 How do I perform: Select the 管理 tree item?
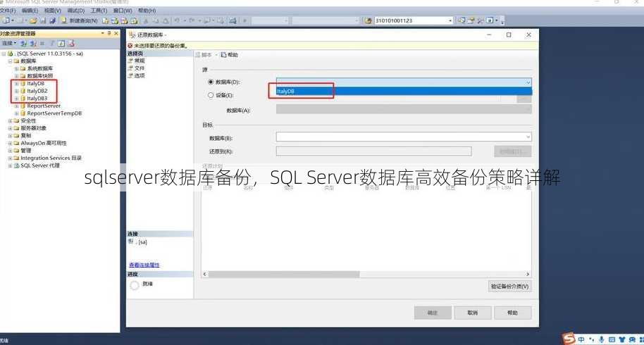26,151
